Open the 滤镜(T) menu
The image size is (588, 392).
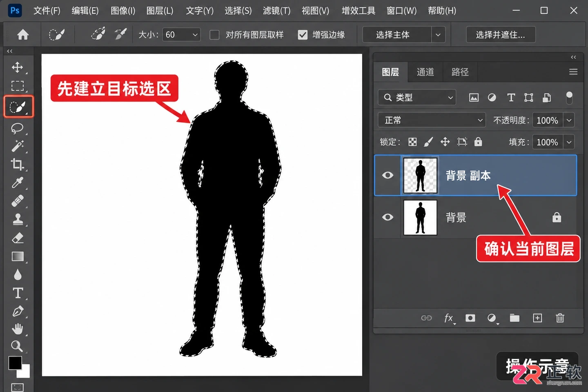pos(276,11)
